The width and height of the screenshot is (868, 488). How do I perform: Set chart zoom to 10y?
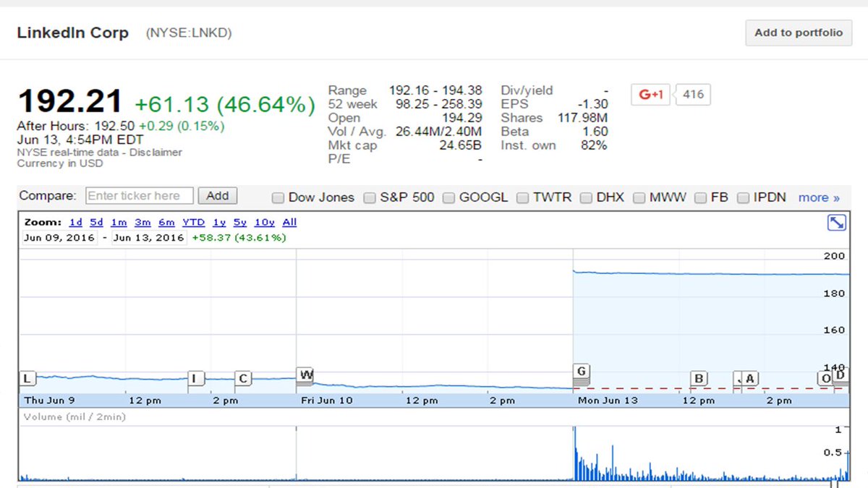264,223
